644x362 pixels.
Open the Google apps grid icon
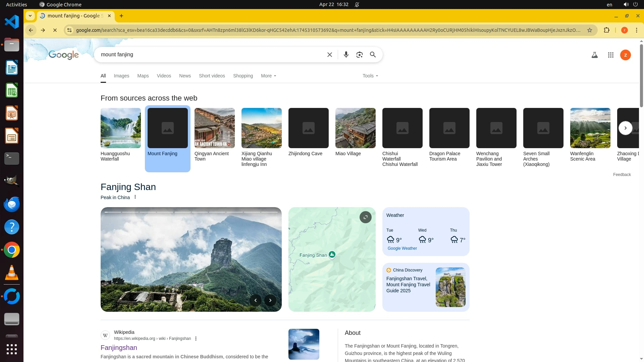tap(610, 55)
